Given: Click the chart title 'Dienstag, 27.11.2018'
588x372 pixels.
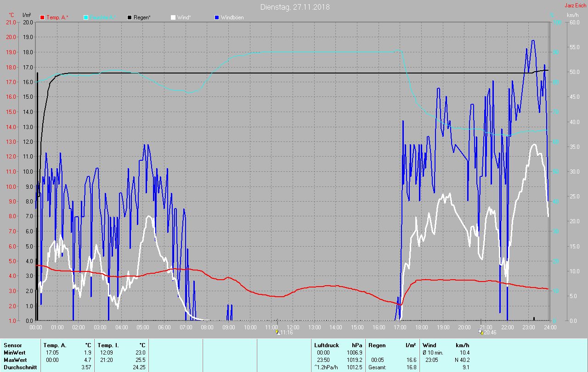Looking at the screenshot, I should [295, 7].
